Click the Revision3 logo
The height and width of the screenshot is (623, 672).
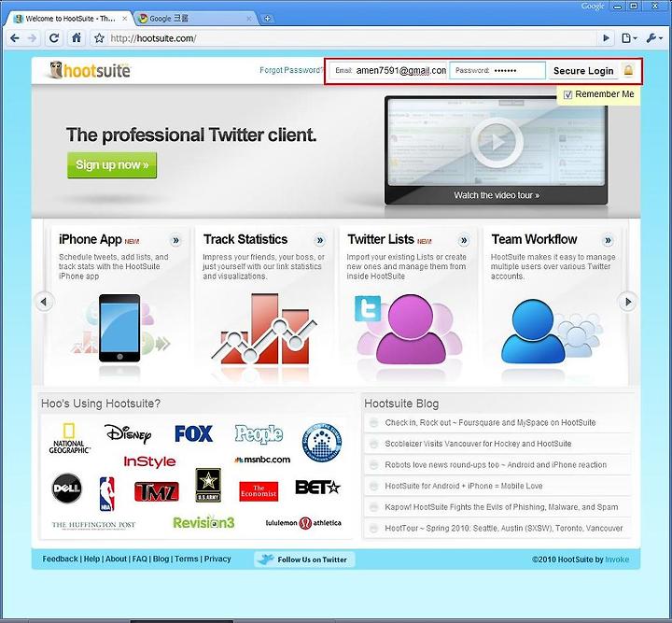coord(203,522)
